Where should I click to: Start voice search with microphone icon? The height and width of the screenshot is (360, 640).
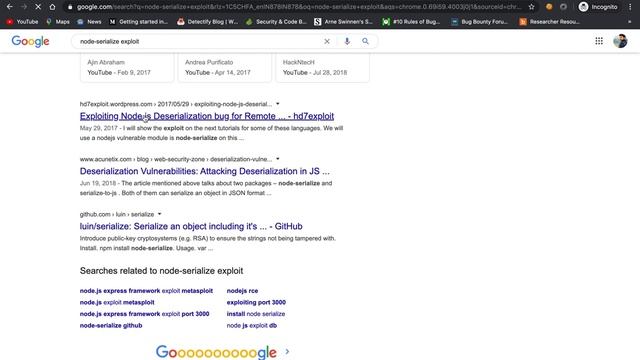coord(347,41)
